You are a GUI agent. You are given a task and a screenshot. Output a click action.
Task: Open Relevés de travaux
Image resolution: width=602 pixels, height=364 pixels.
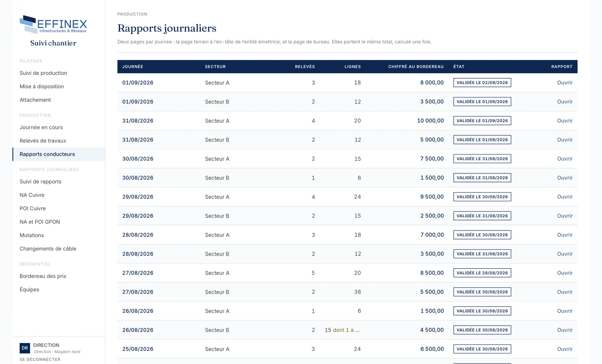coord(43,141)
